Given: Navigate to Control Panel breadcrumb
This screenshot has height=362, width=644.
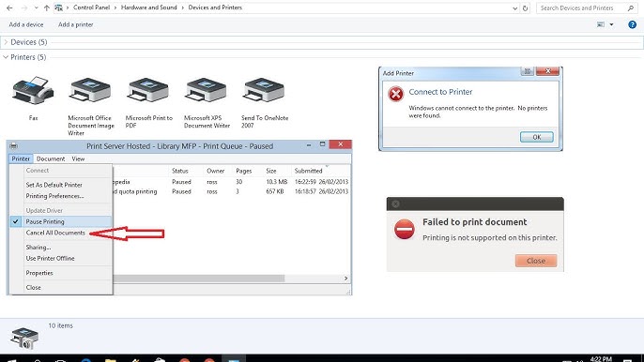Looking at the screenshot, I should point(91,8).
